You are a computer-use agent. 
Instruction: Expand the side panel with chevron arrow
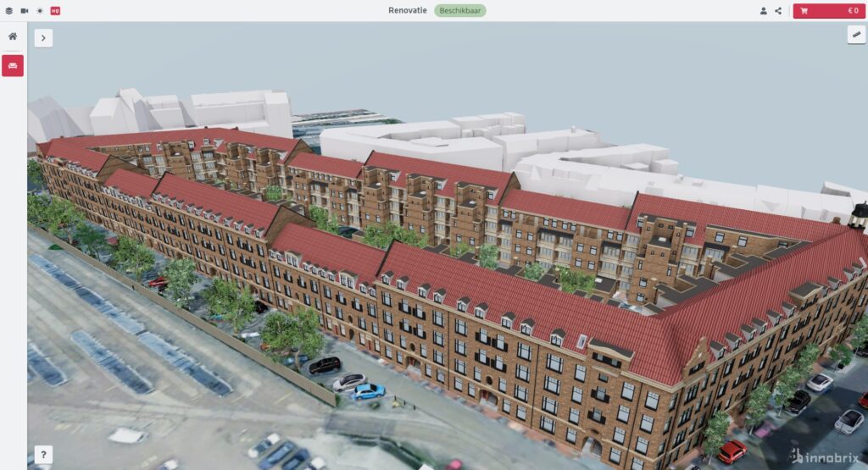click(x=43, y=38)
